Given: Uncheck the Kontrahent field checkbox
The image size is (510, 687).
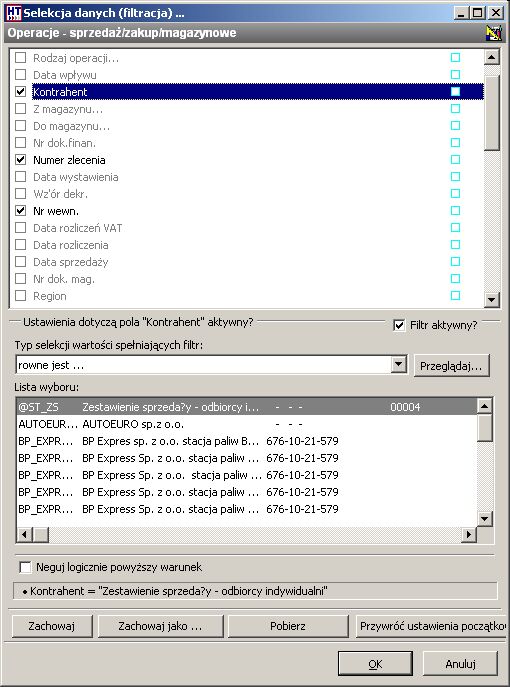Looking at the screenshot, I should click(21, 92).
